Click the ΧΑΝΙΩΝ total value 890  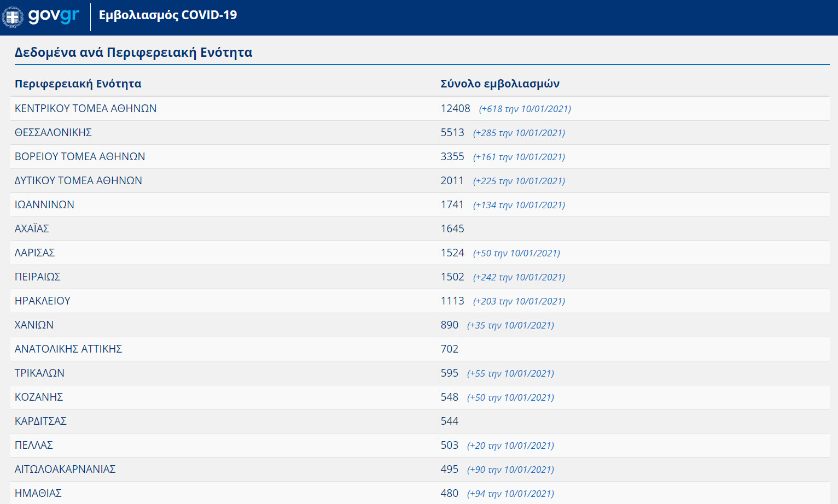(x=449, y=325)
